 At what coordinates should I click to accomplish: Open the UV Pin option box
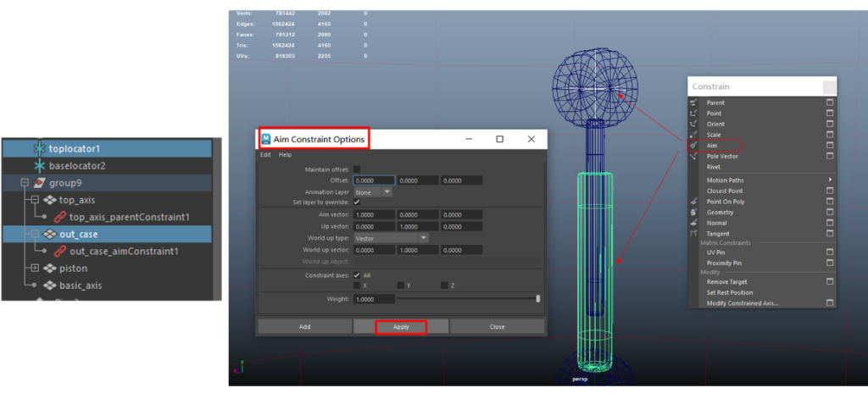click(x=830, y=252)
